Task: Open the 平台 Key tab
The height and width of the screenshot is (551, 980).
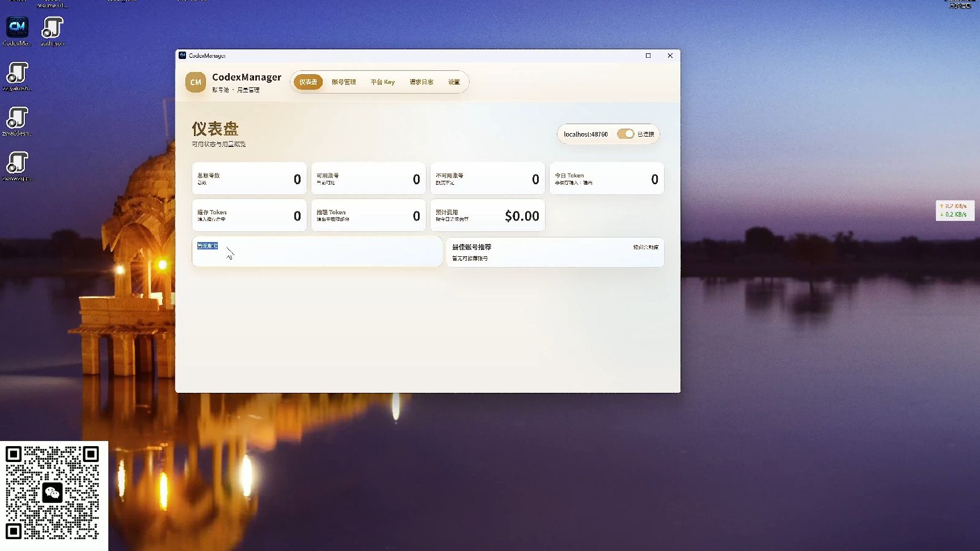Action: [x=383, y=82]
